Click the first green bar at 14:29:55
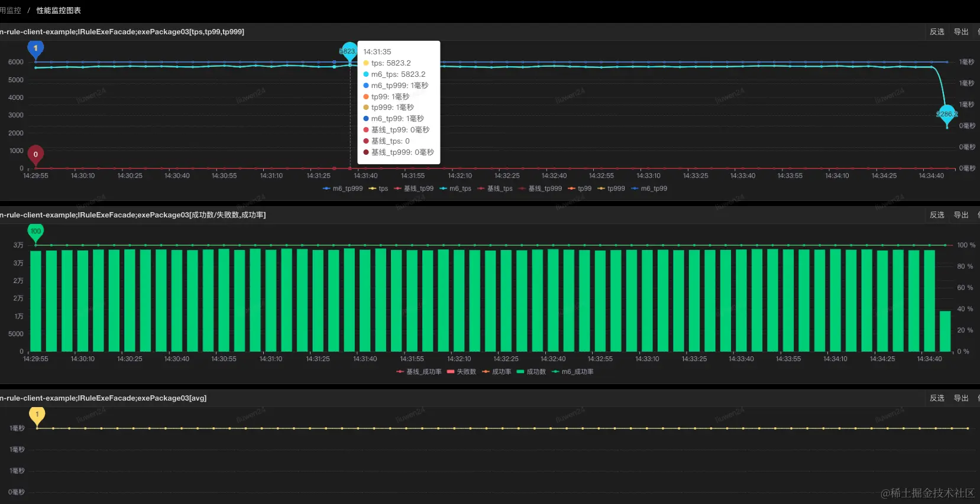Image resolution: width=980 pixels, height=504 pixels. (x=35, y=301)
